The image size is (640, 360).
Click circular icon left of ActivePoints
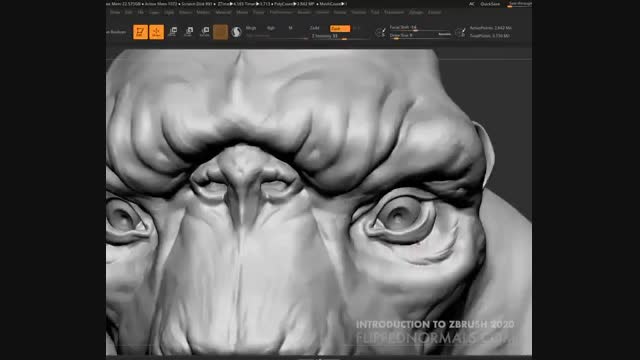460,32
